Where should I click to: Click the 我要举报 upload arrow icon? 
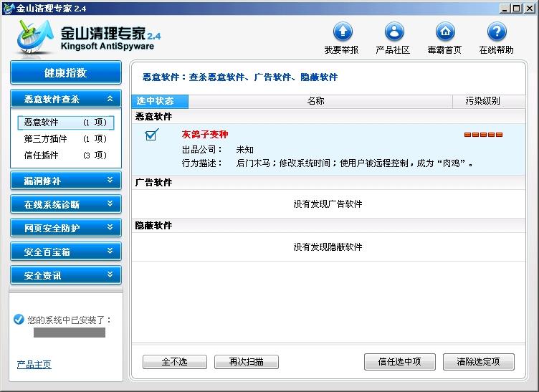coord(343,32)
